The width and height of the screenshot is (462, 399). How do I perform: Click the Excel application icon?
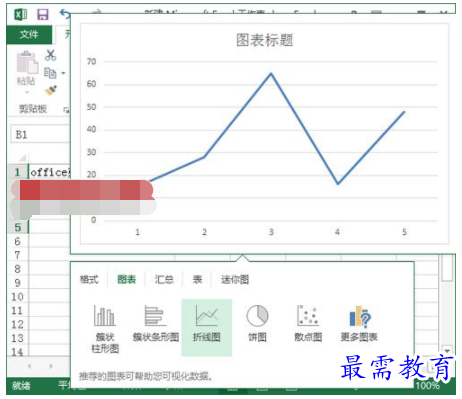click(21, 14)
